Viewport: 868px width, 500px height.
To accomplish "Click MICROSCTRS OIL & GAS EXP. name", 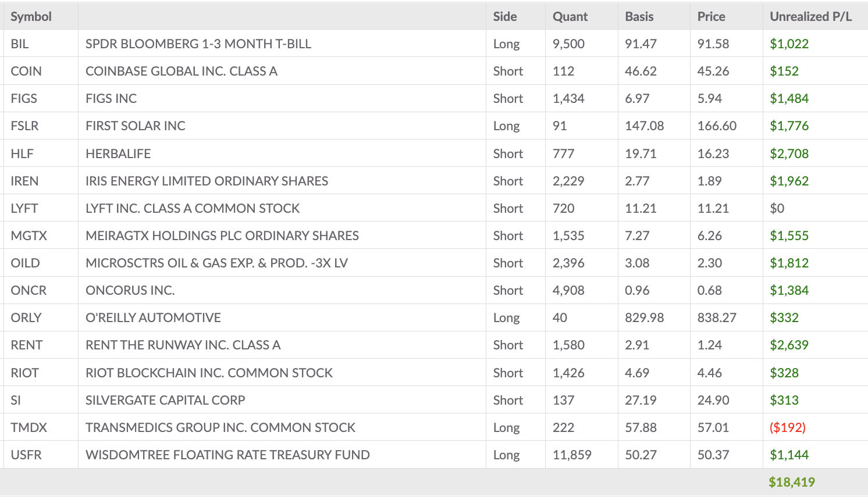I will click(217, 263).
